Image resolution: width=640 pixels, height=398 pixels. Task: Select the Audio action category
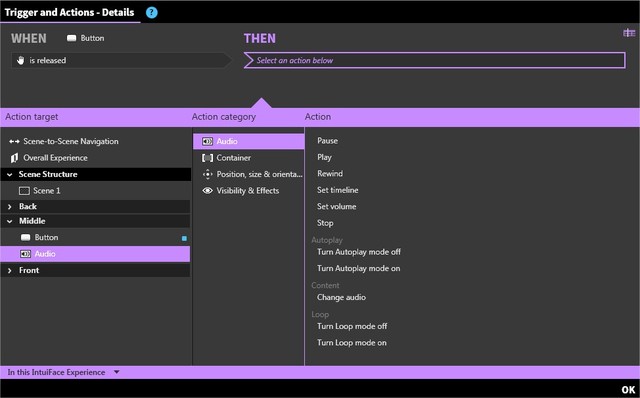click(x=249, y=141)
